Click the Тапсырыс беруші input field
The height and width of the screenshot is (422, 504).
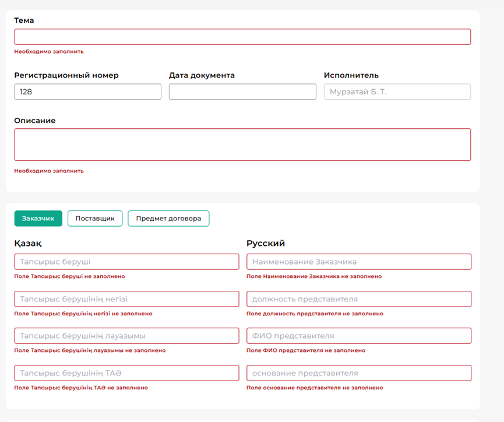click(x=126, y=262)
